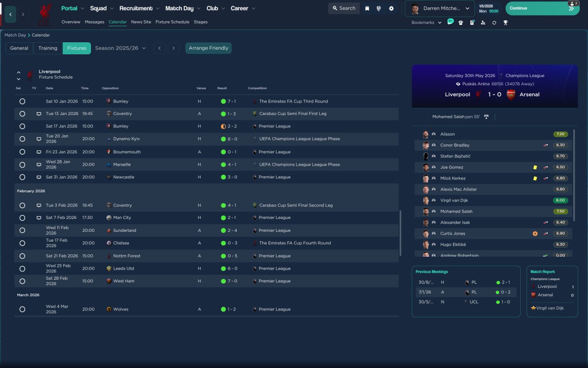Go back with the left arrow button

(x=11, y=15)
